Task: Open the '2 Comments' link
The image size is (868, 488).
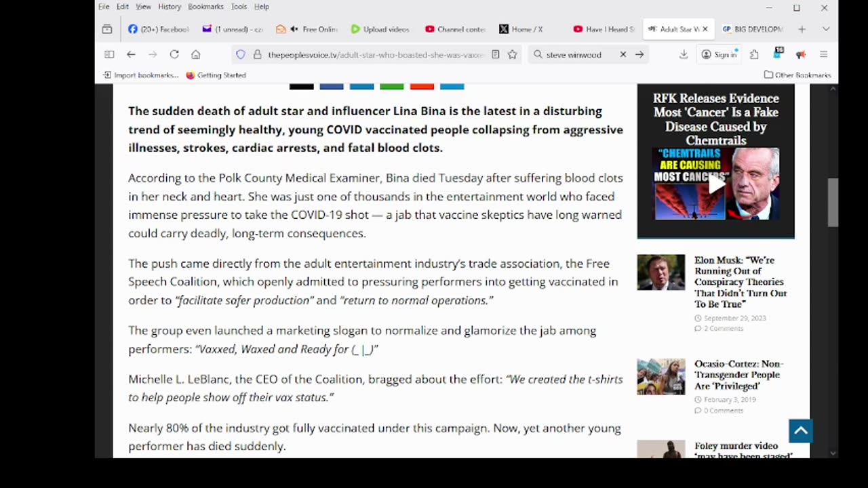Action: [723, 329]
